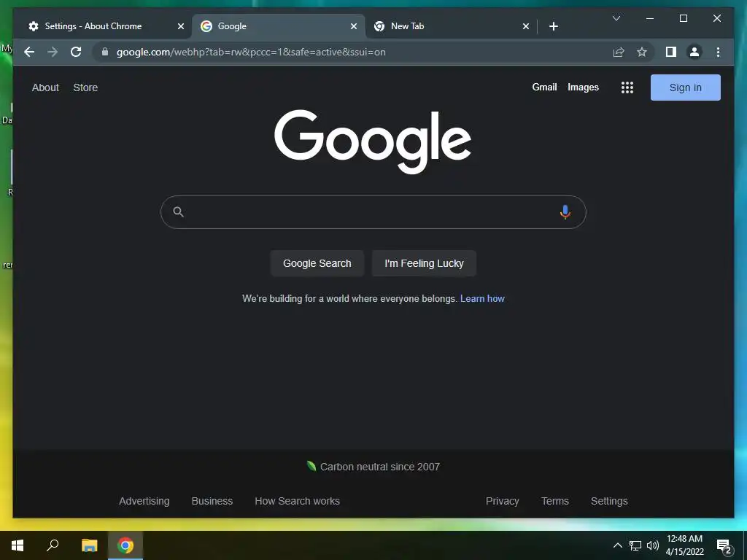The height and width of the screenshot is (560, 747).
Task: Select the Google tab
Action: (278, 26)
